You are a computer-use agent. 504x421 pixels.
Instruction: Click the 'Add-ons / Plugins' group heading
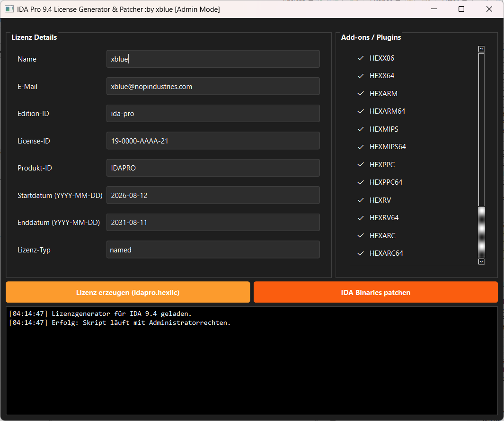371,37
